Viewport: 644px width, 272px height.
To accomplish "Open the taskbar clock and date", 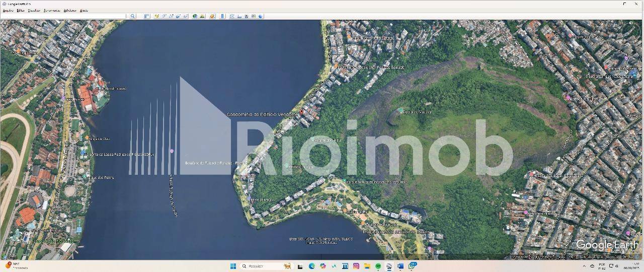I will pyautogui.click(x=632, y=266).
